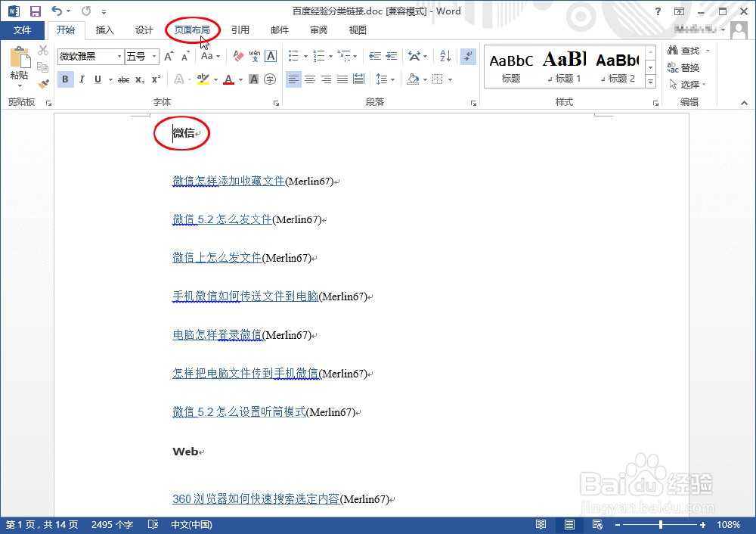This screenshot has width=756, height=534.
Task: Open Change Case Aa dropdown
Action: click(x=210, y=57)
